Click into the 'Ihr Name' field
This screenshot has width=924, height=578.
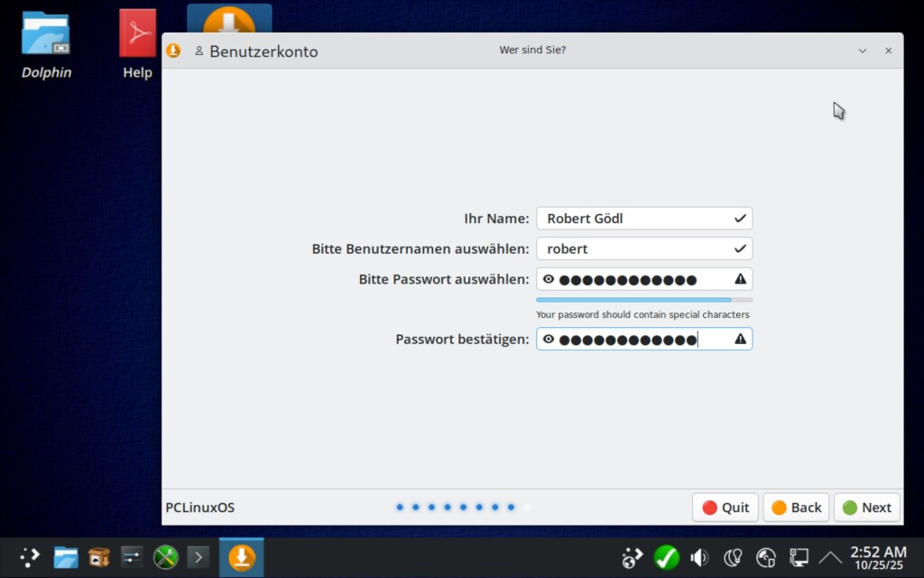(x=636, y=219)
